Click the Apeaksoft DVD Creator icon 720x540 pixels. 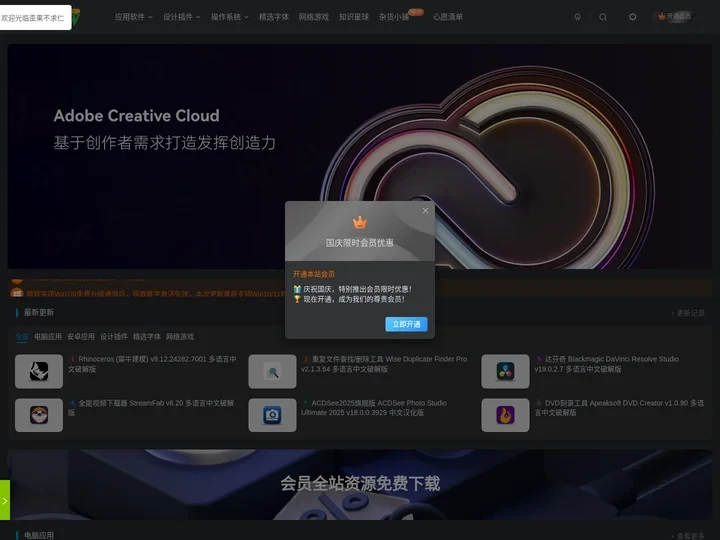505,415
